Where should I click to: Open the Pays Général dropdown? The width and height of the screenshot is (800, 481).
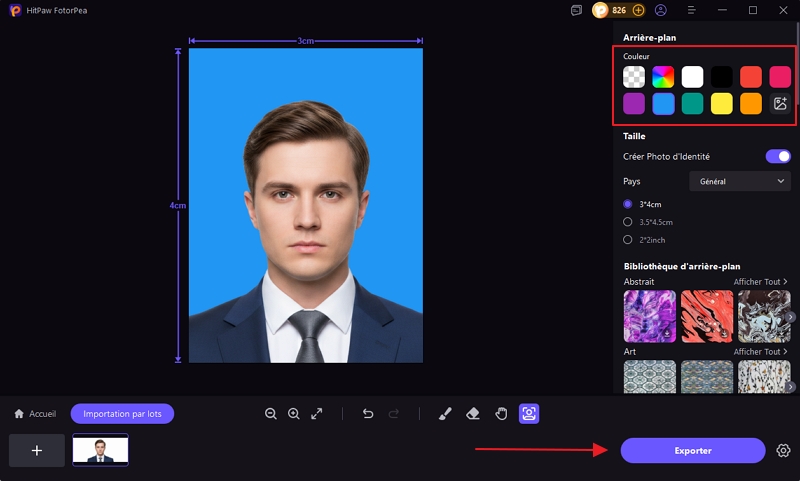coord(740,181)
